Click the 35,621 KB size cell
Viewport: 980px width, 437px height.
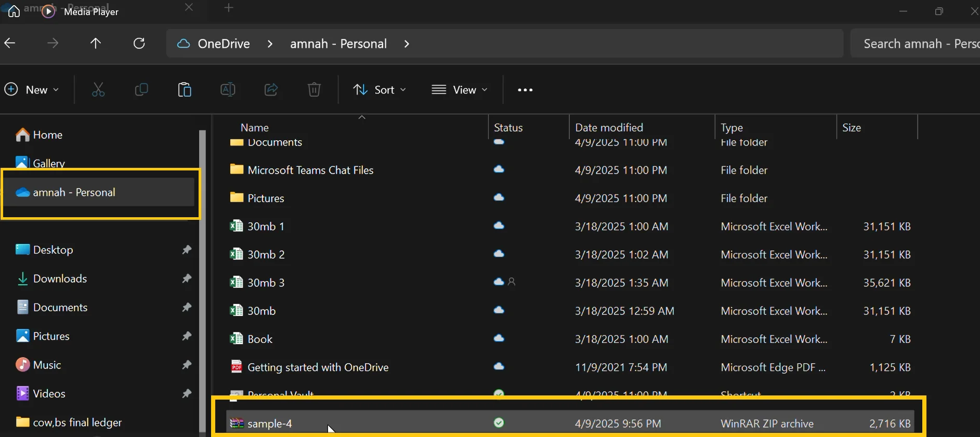[887, 283]
